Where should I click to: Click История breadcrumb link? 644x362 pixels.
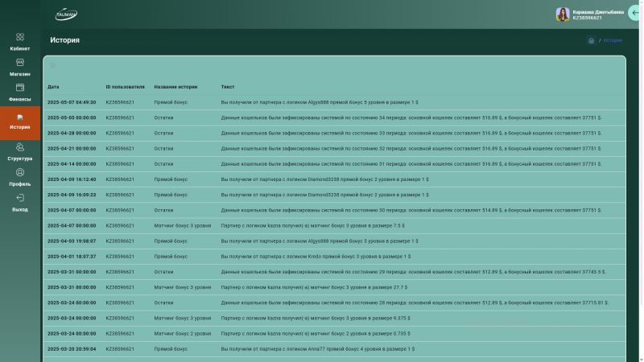point(613,40)
